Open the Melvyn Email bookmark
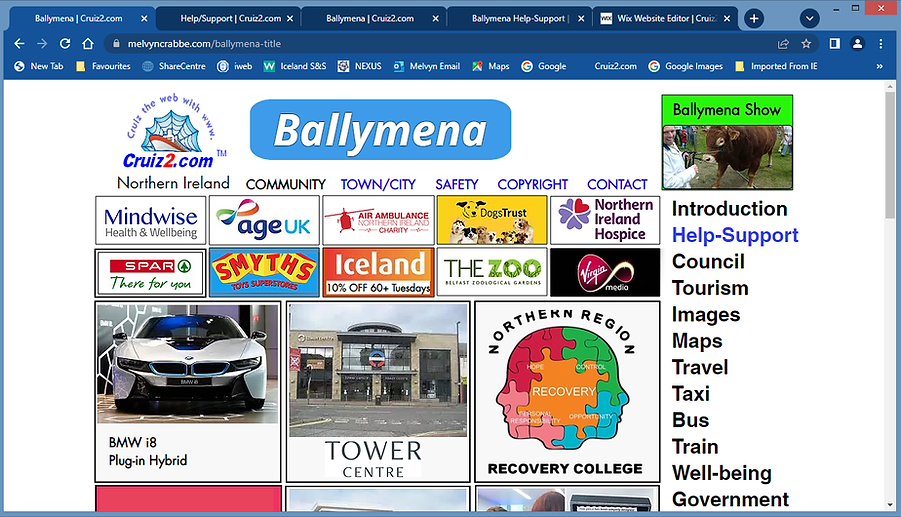 [x=426, y=66]
